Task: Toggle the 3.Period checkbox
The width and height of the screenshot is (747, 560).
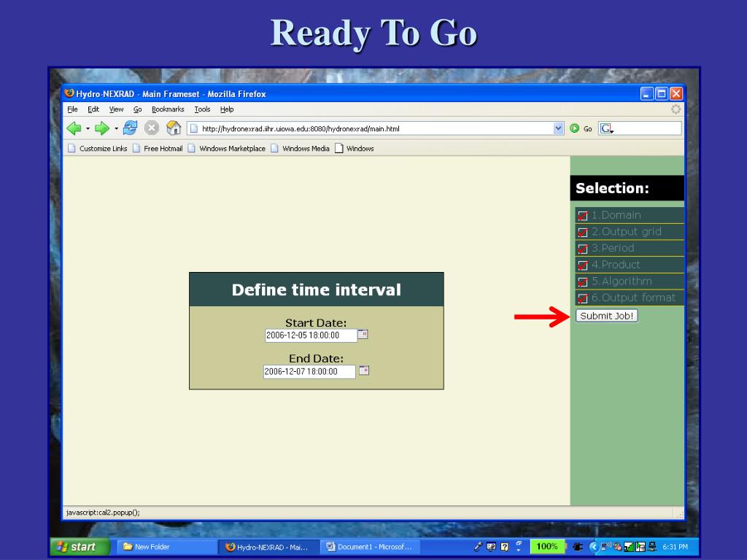Action: tap(583, 249)
